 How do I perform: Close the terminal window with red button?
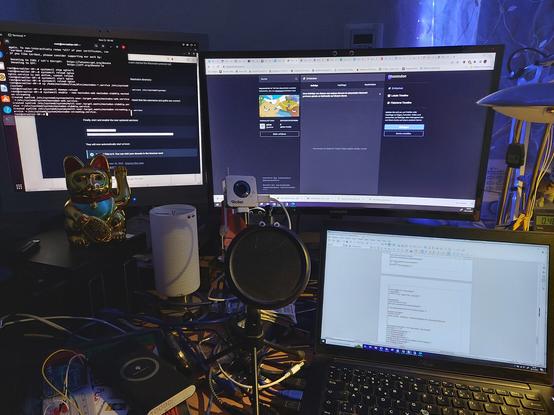(x=123, y=46)
